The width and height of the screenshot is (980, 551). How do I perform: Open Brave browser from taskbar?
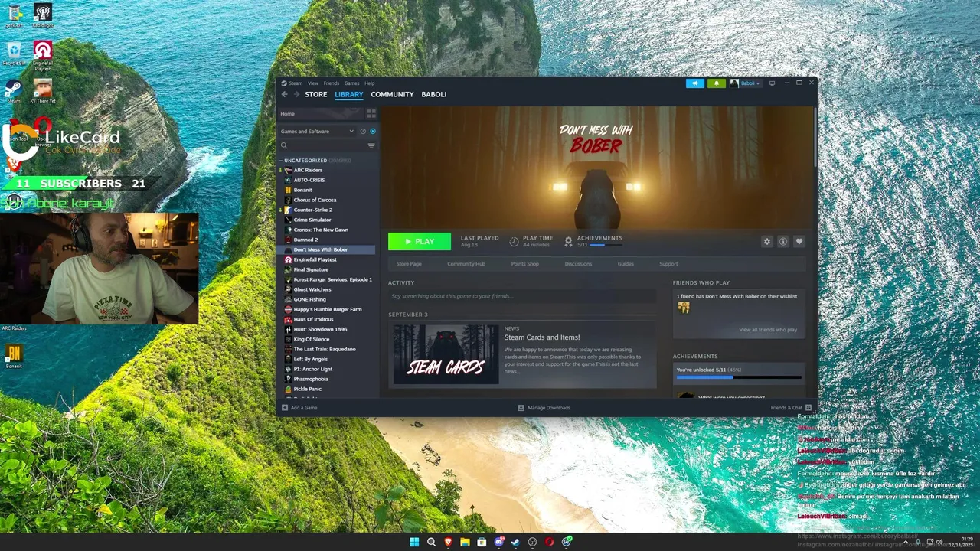(448, 542)
